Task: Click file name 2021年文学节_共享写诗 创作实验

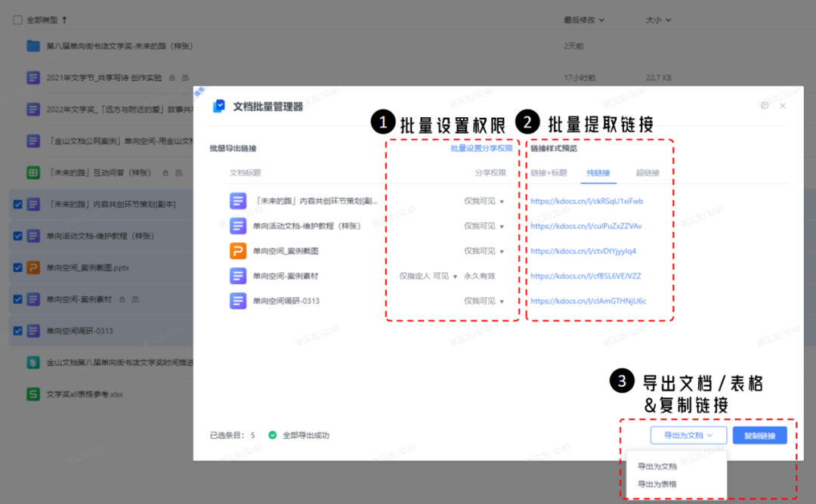Action: [104, 78]
